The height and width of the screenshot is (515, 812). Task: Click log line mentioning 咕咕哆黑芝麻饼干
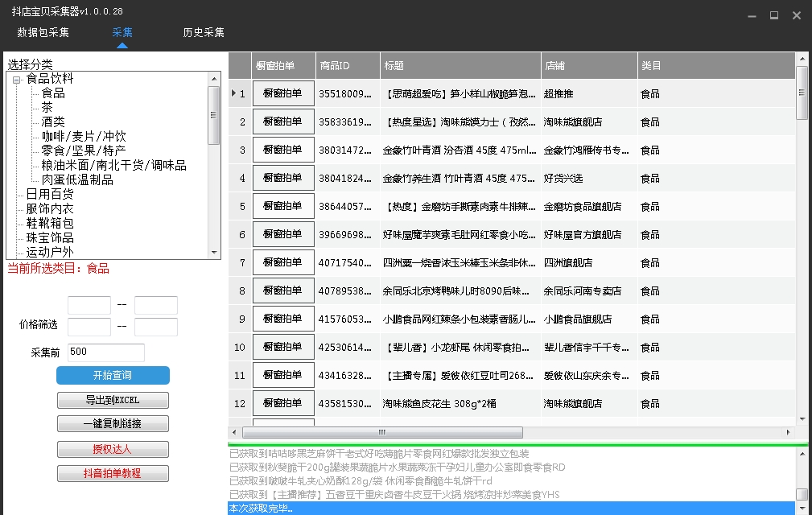pyautogui.click(x=379, y=454)
